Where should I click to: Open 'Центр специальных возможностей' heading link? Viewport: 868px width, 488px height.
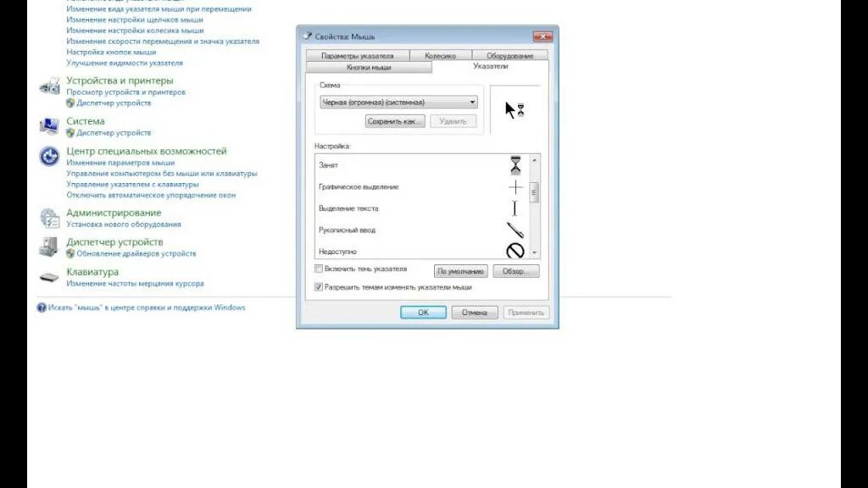147,151
